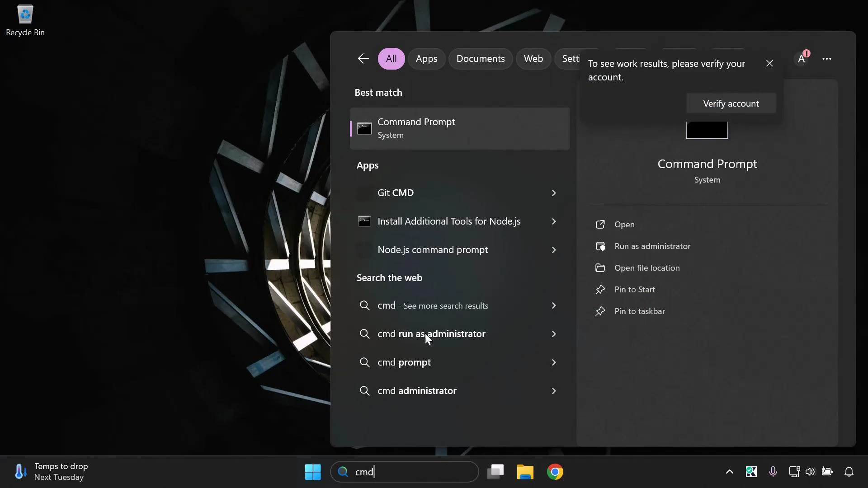Click the back arrow in search
Screen dimensions: 868x488
pyautogui.click(x=363, y=58)
